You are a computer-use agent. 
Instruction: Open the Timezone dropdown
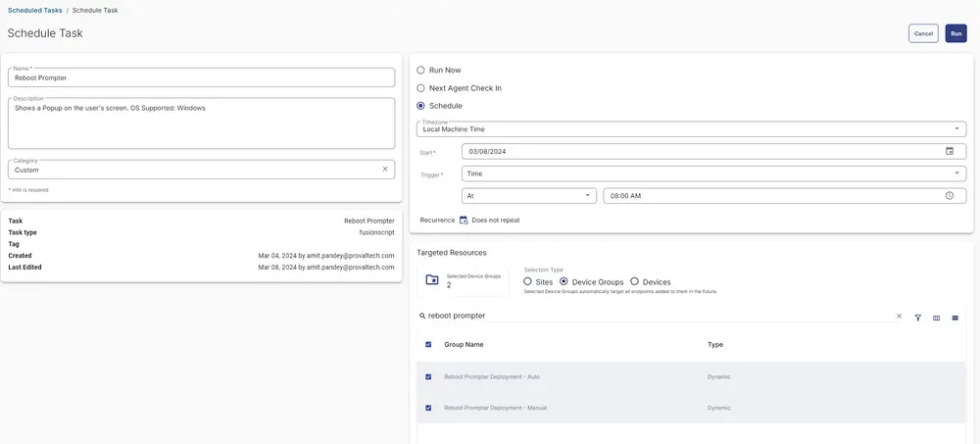(x=691, y=128)
